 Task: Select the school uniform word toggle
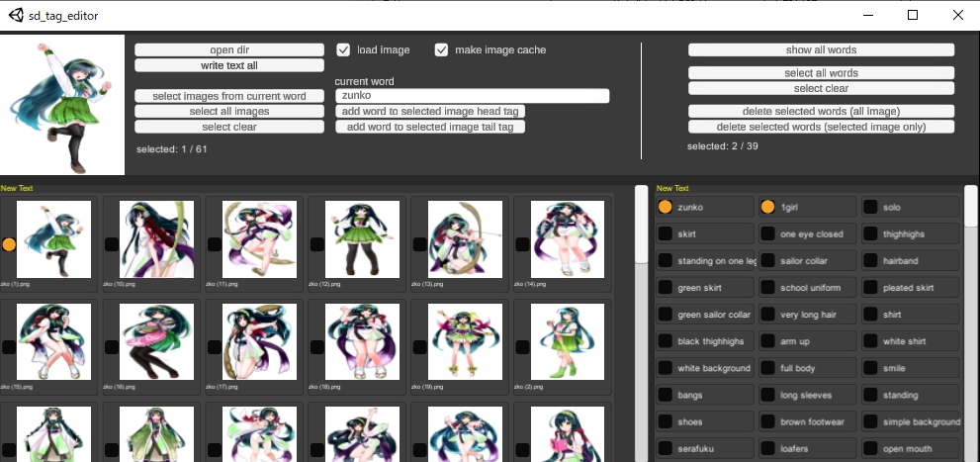768,288
